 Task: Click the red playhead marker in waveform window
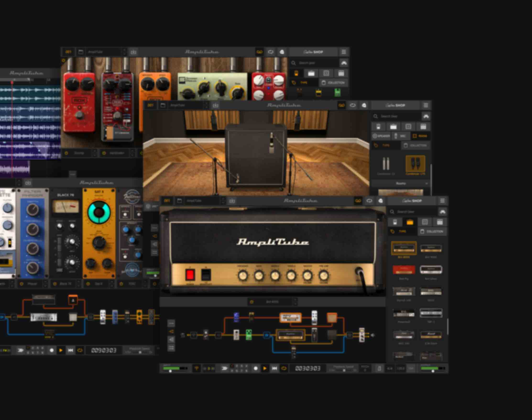12,82
